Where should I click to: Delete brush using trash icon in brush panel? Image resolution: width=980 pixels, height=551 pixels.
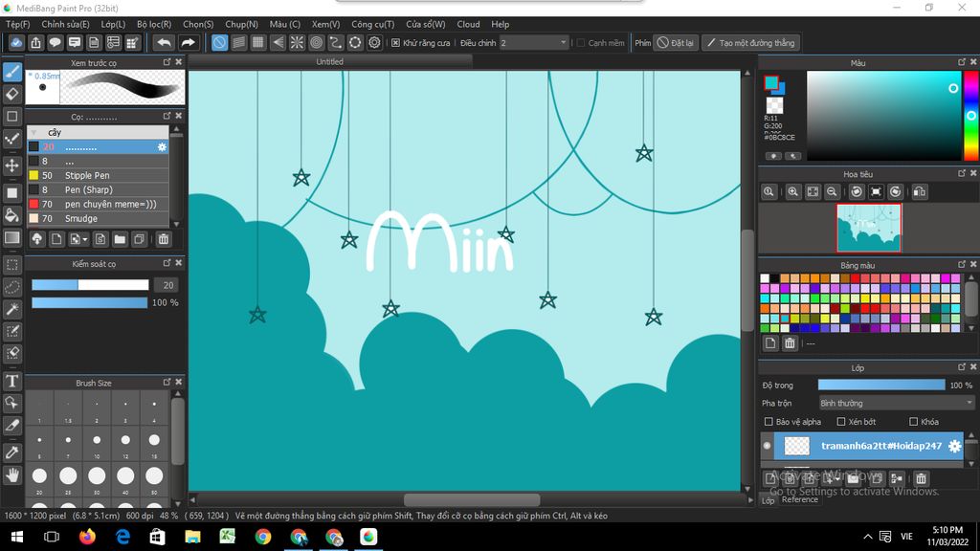point(163,239)
